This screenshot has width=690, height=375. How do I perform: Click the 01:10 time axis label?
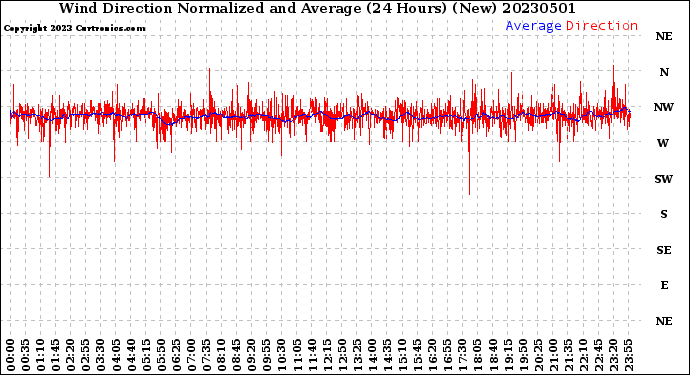pos(40,355)
